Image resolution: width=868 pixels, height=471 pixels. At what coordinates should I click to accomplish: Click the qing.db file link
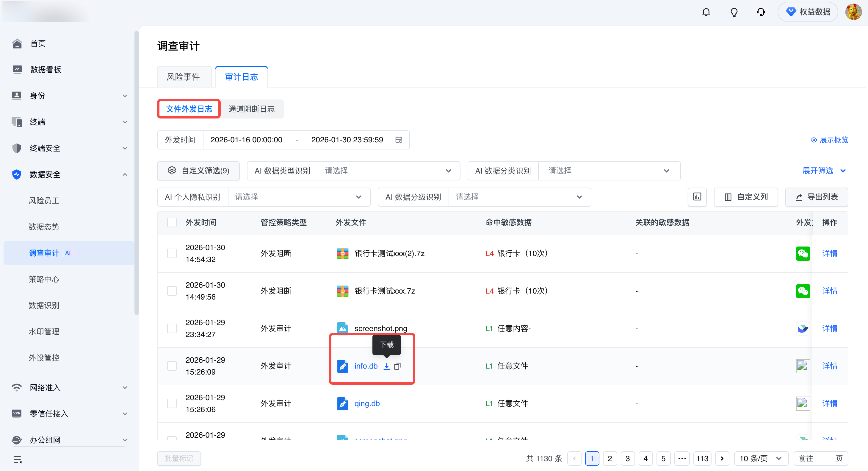(x=367, y=403)
